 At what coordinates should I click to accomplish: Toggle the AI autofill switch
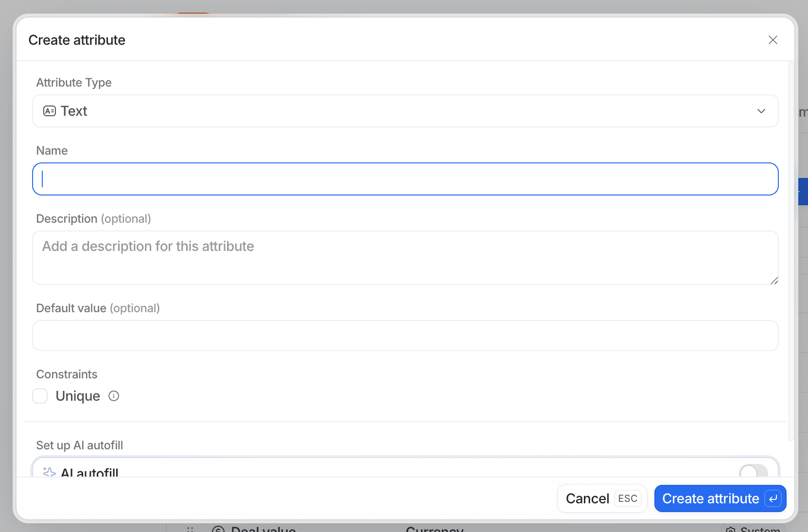click(x=754, y=471)
